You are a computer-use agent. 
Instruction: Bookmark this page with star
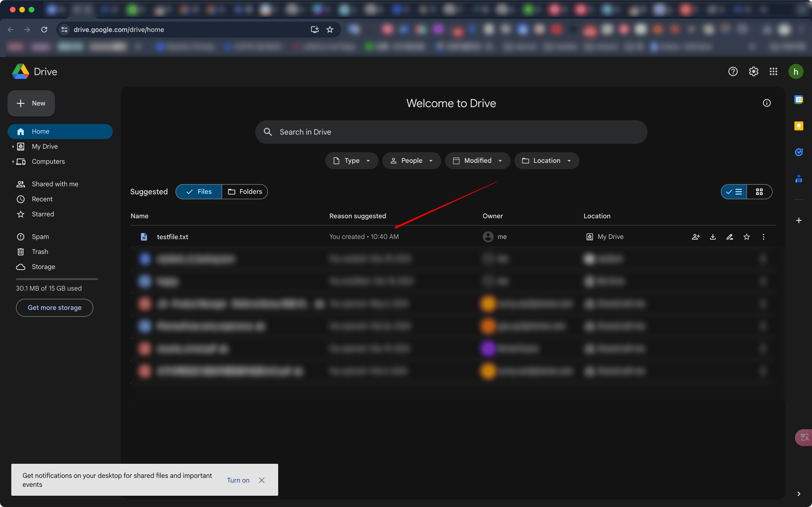click(330, 30)
